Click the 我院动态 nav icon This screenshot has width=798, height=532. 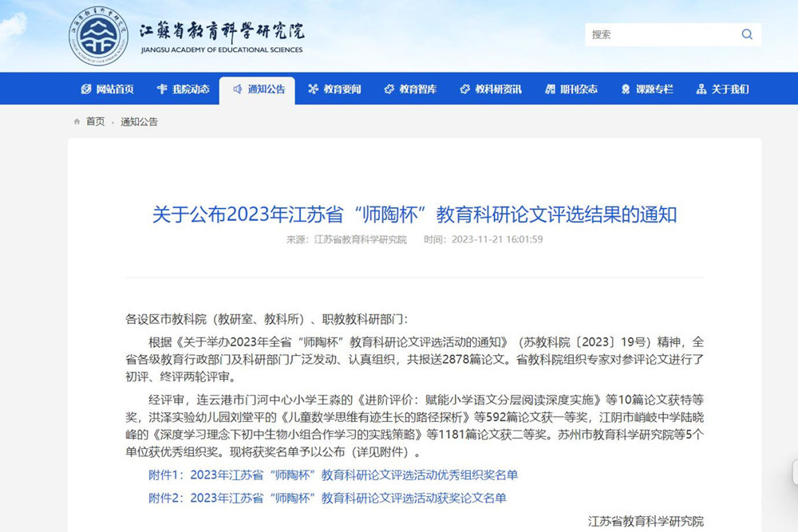click(162, 89)
